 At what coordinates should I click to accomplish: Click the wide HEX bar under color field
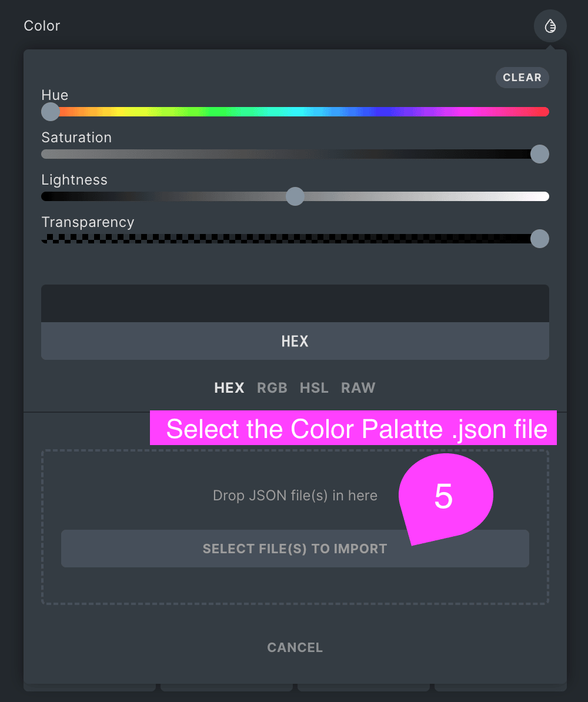pyautogui.click(x=295, y=341)
